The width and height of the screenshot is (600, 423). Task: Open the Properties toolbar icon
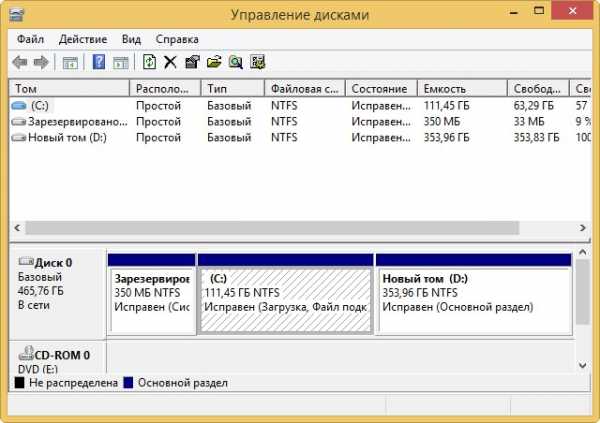(192, 62)
